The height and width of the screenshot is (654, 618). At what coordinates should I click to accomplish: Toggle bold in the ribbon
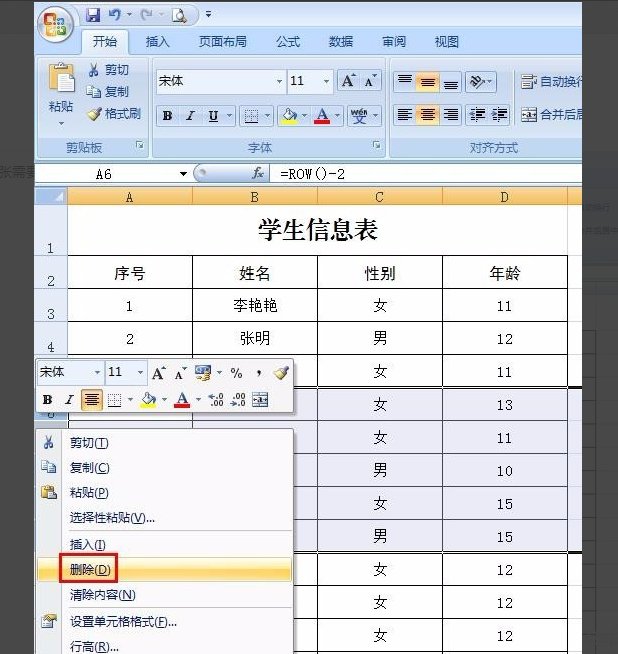[x=168, y=116]
